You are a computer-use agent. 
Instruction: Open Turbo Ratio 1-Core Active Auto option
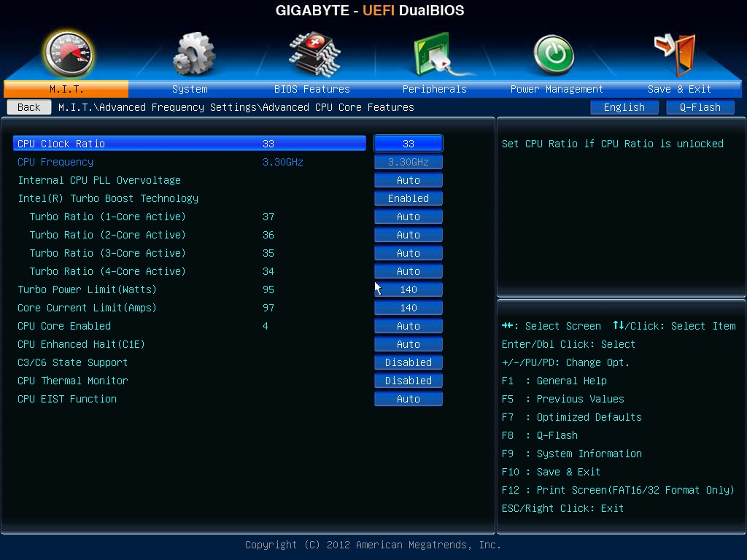(409, 216)
